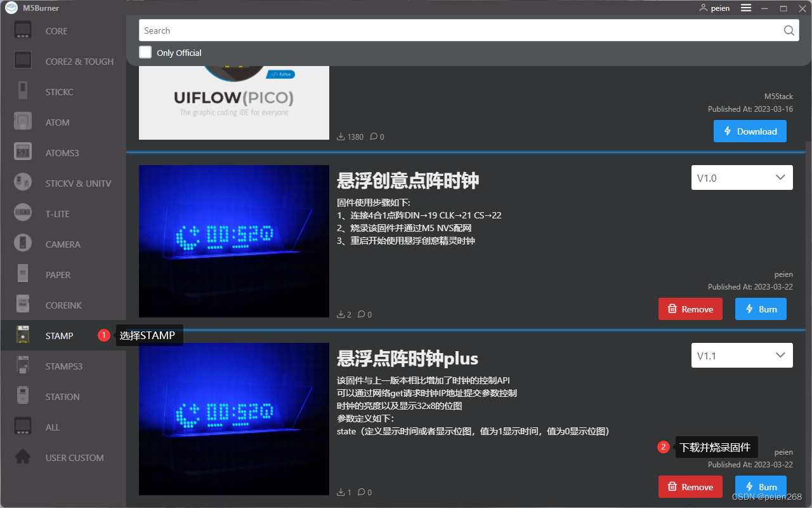The width and height of the screenshot is (812, 508).
Task: Select the STICKV & UNITV device icon
Action: click(x=23, y=183)
